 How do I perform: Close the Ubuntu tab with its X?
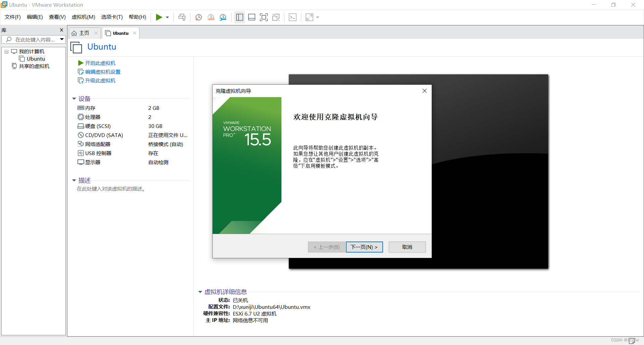point(135,33)
